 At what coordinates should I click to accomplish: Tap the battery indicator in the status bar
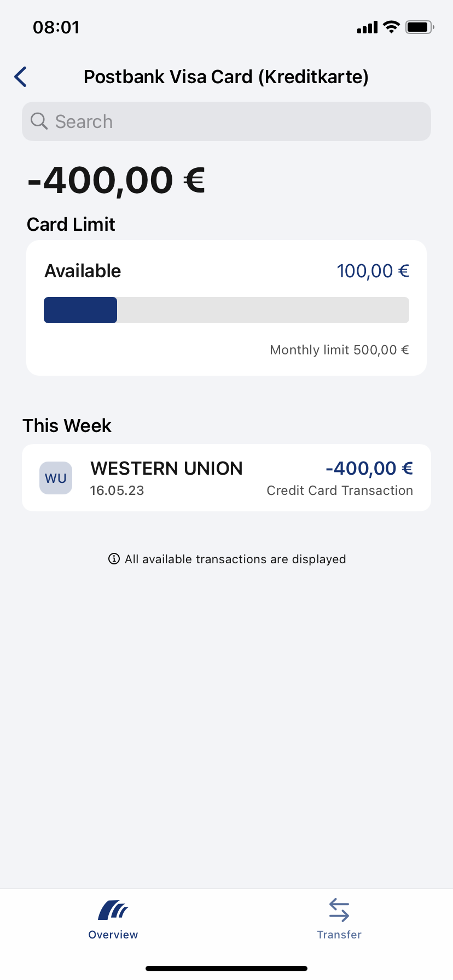(419, 26)
